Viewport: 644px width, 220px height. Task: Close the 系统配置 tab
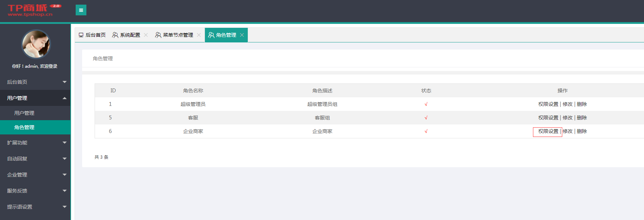click(x=146, y=35)
